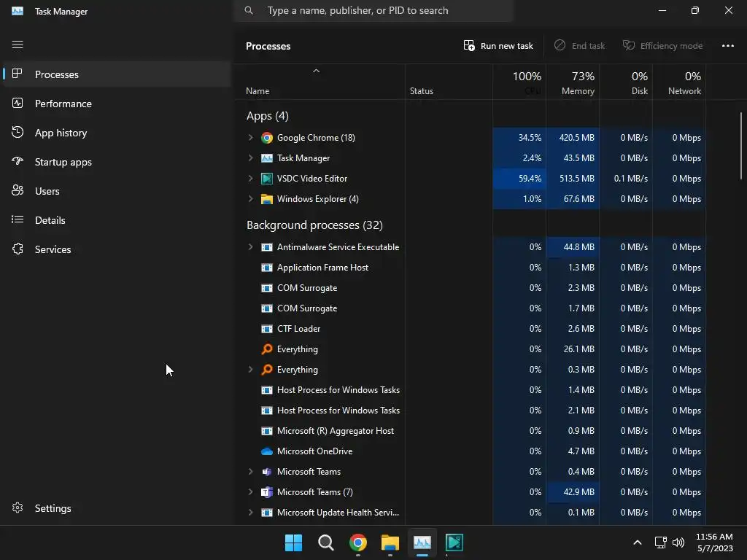Expand the Antimalware Service Executable row
This screenshot has height=560, width=747.
(x=251, y=247)
